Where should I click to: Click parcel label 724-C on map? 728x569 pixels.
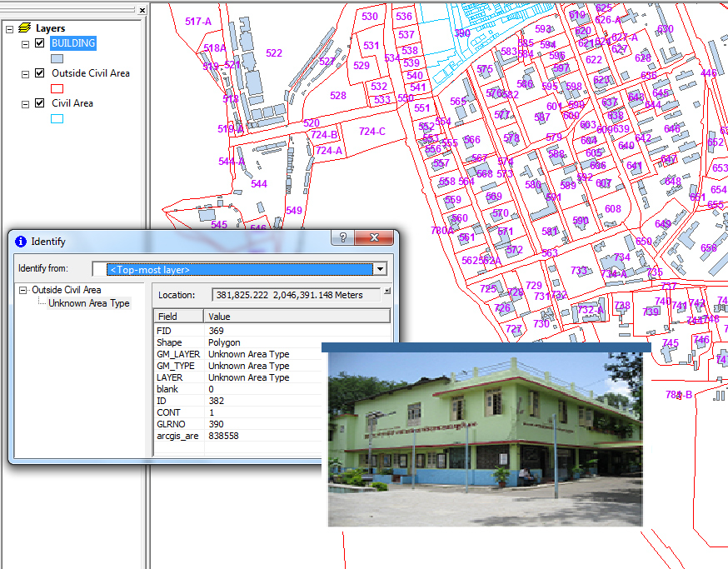click(x=371, y=132)
